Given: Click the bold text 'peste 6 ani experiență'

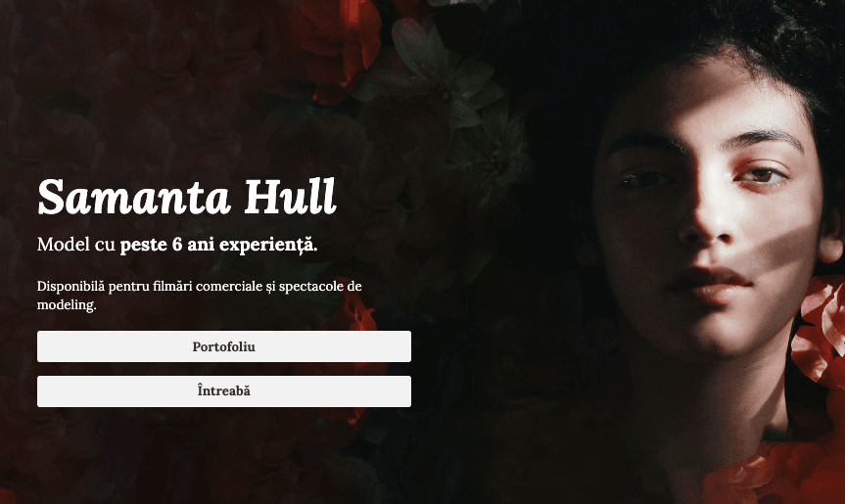Looking at the screenshot, I should click(217, 245).
